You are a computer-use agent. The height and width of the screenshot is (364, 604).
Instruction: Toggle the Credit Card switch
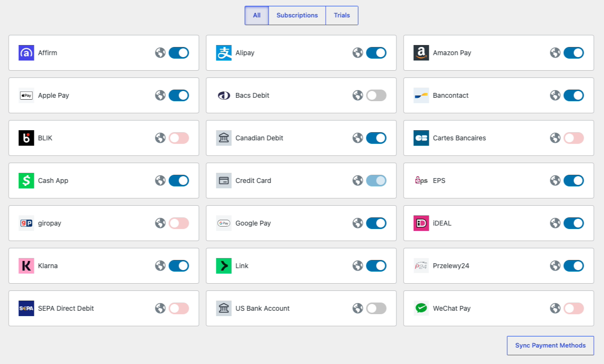tap(376, 181)
